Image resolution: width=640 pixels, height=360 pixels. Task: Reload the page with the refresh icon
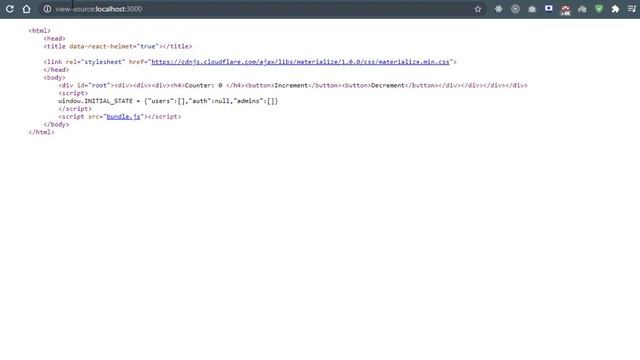click(x=10, y=9)
